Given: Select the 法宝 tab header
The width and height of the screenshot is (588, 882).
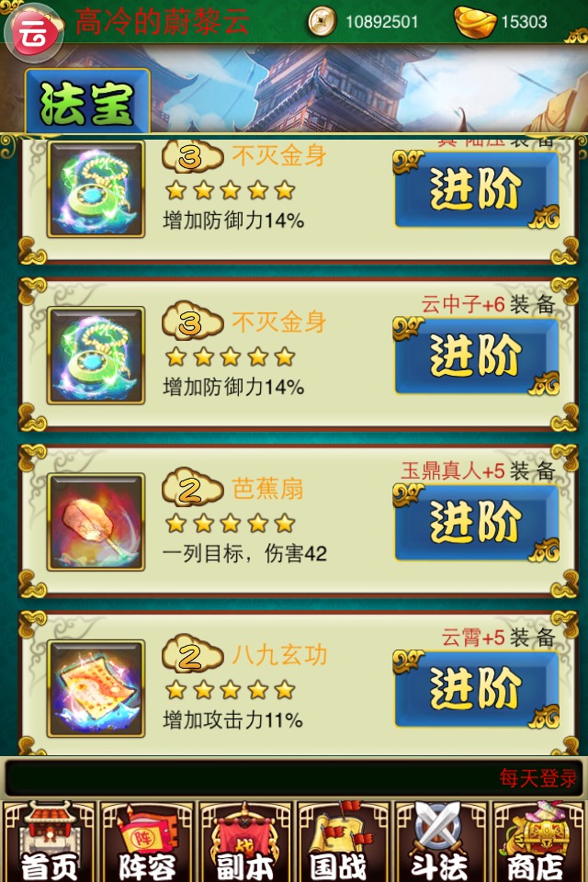Looking at the screenshot, I should [x=87, y=102].
